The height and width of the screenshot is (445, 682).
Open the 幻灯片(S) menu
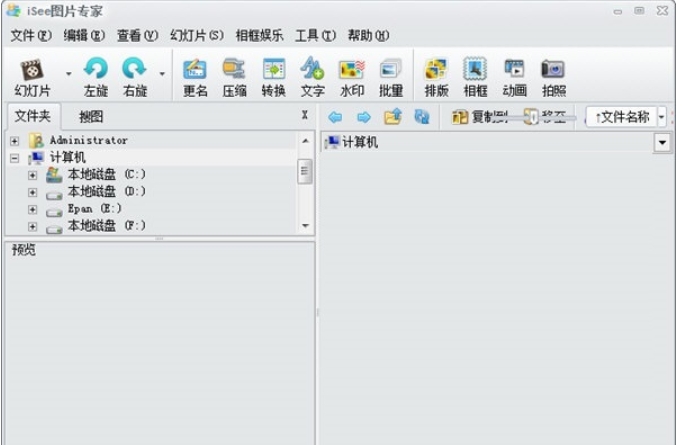tap(197, 35)
